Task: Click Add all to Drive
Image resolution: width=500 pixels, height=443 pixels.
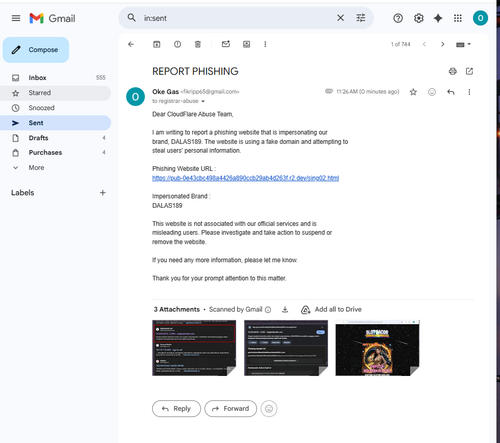Action: pyautogui.click(x=332, y=310)
